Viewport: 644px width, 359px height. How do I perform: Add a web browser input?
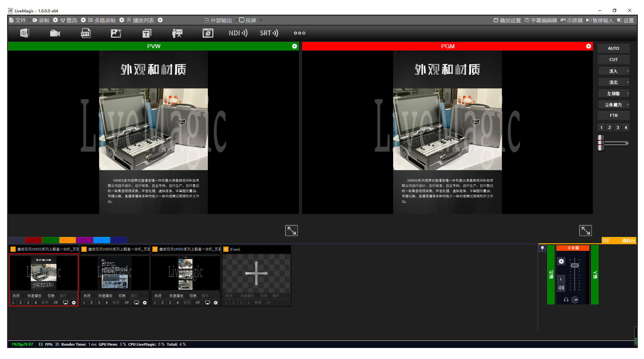pyautogui.click(x=208, y=33)
